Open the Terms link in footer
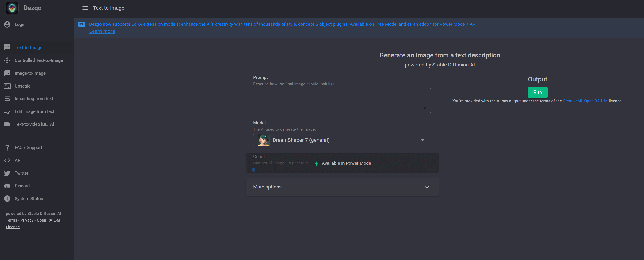Image resolution: width=644 pixels, height=260 pixels. tap(12, 220)
